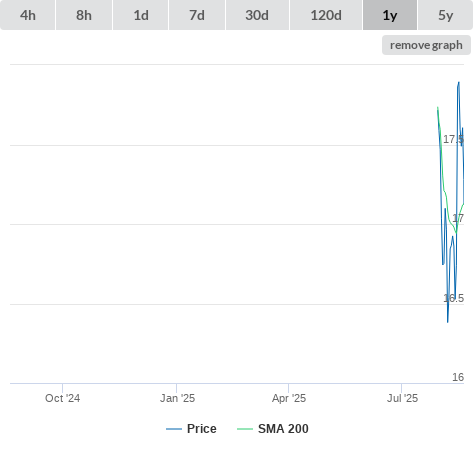Screen dimensions: 474x455
Task: Click the Jan '25 axis label
Action: (x=177, y=398)
